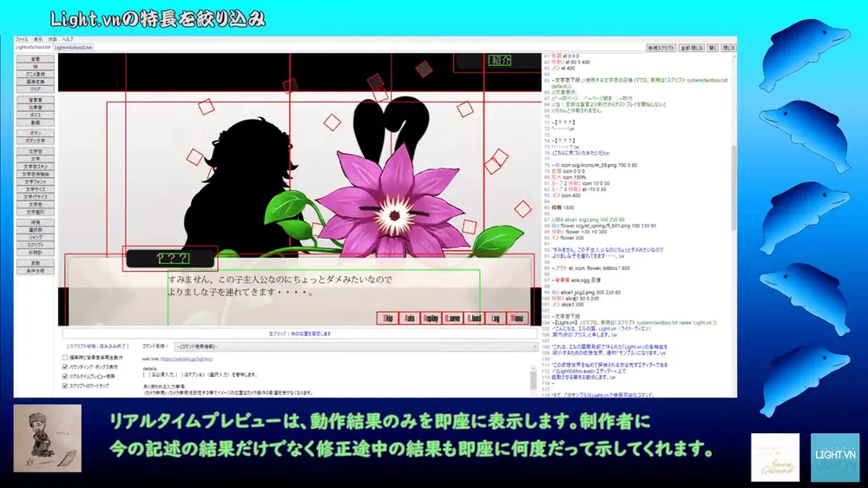This screenshot has height=488, width=868.
Task: Open the 作品 menu
Action: 53,39
